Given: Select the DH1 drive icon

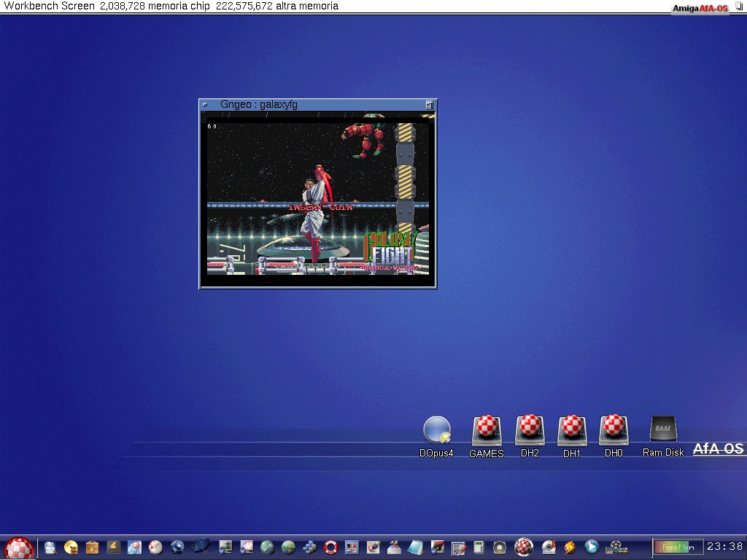Looking at the screenshot, I should (x=572, y=431).
